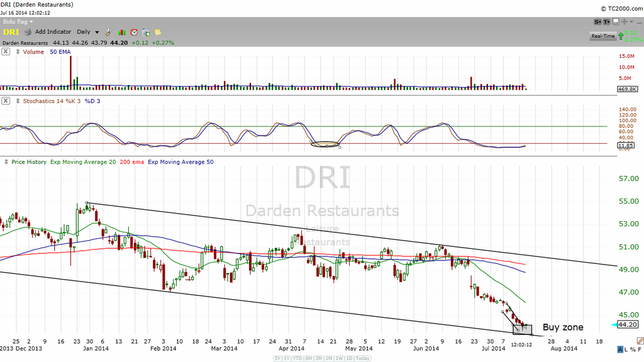Screen dimensions: 644x362
Task: Click the green and red bar chart style icon
Action: tap(121, 32)
